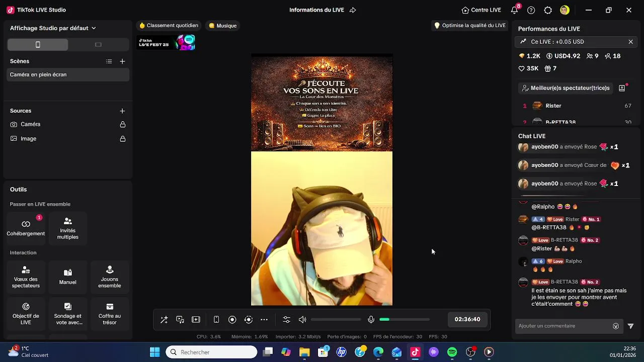Open viewer list panel icon with red dot
Image resolution: width=644 pixels, height=362 pixels.
coord(622,88)
